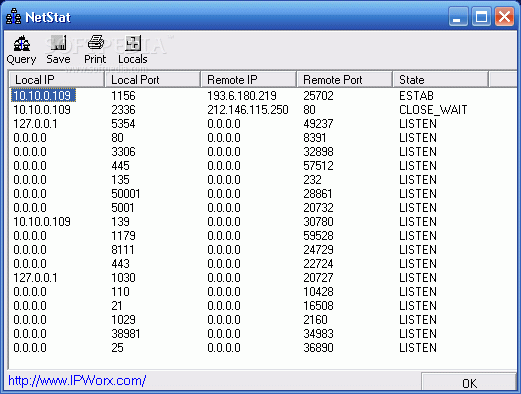Run the Query toolbar icon

[21, 50]
